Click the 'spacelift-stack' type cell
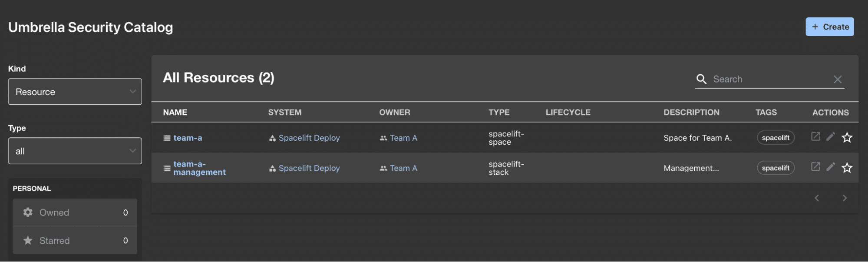 (x=506, y=168)
